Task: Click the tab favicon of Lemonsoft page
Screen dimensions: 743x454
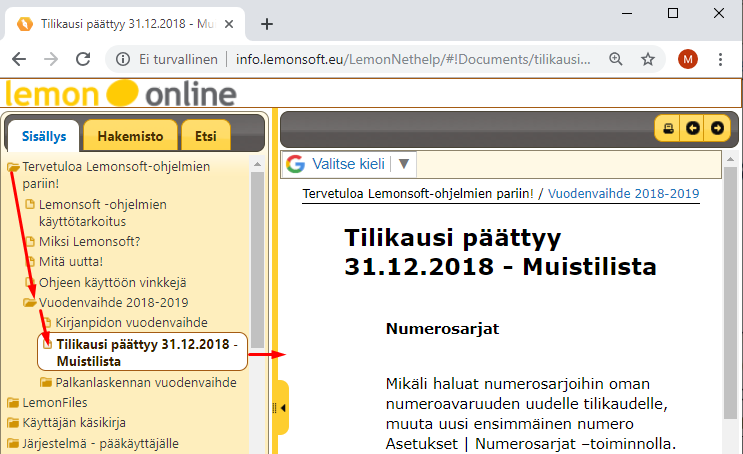Action: [25, 24]
